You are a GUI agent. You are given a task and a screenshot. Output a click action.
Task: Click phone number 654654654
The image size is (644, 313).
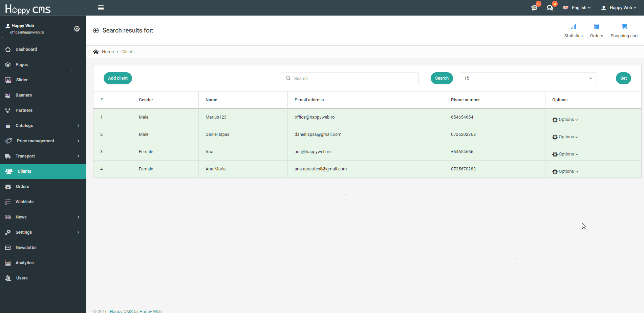[462, 117]
